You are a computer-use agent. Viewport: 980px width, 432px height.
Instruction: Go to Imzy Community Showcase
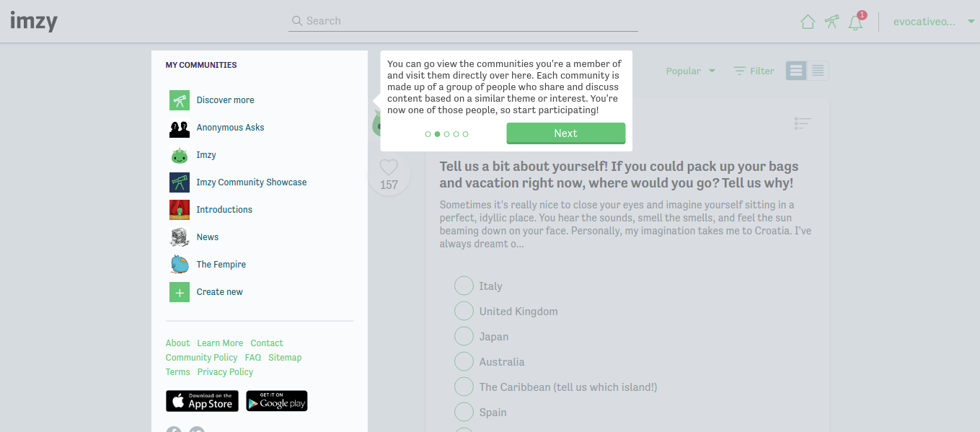pos(252,182)
